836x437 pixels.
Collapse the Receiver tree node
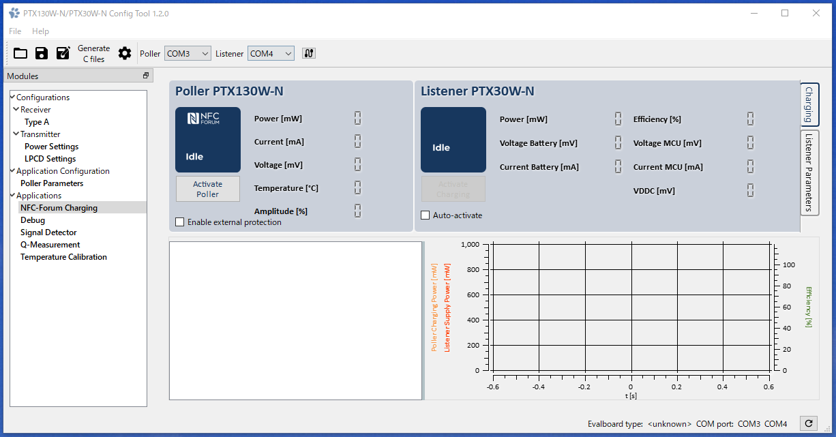(x=16, y=109)
